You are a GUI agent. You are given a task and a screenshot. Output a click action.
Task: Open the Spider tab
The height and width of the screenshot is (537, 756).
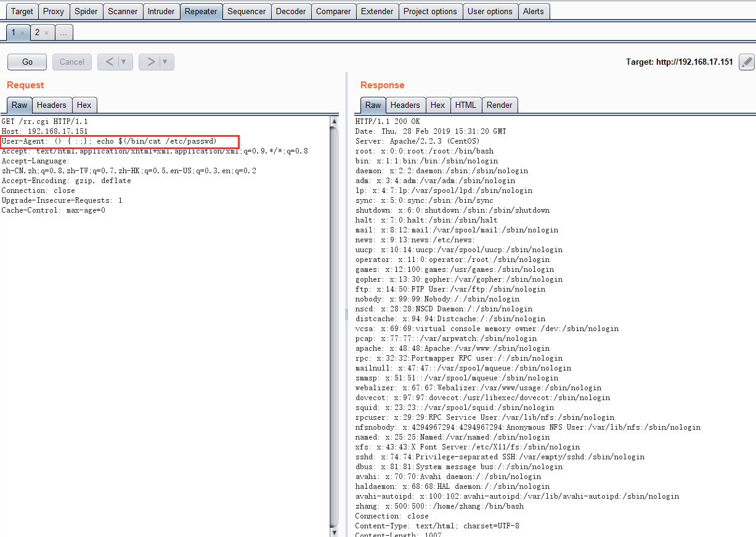pos(86,11)
